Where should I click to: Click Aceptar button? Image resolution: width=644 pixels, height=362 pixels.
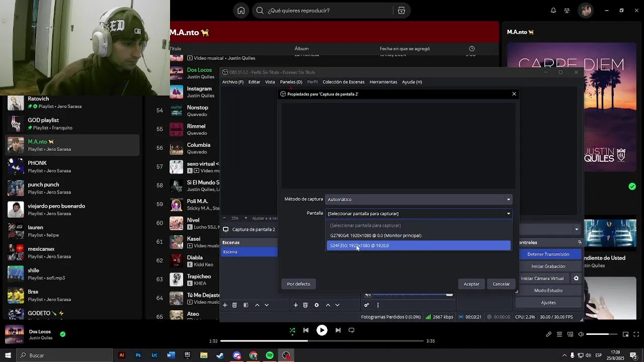(471, 284)
